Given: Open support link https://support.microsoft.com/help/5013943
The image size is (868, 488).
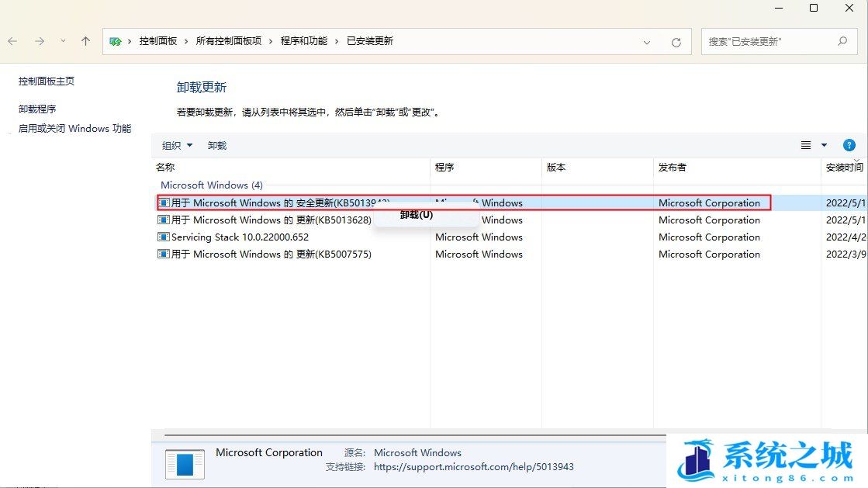Looking at the screenshot, I should (x=474, y=467).
